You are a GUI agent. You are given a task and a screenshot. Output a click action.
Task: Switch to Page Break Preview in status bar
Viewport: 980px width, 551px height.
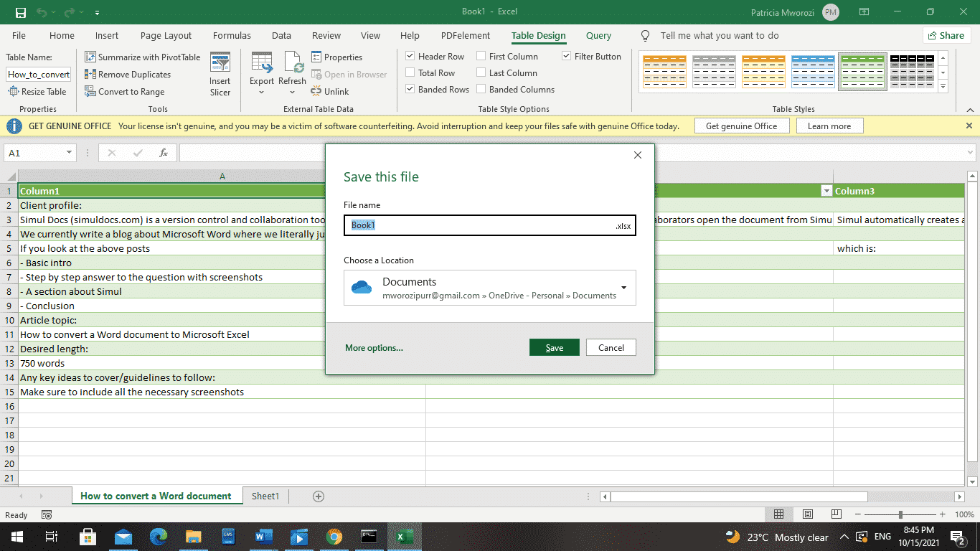point(836,514)
